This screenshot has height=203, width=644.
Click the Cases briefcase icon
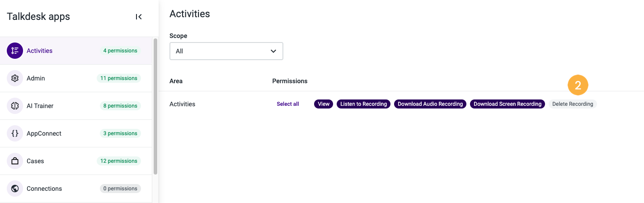pyautogui.click(x=15, y=161)
